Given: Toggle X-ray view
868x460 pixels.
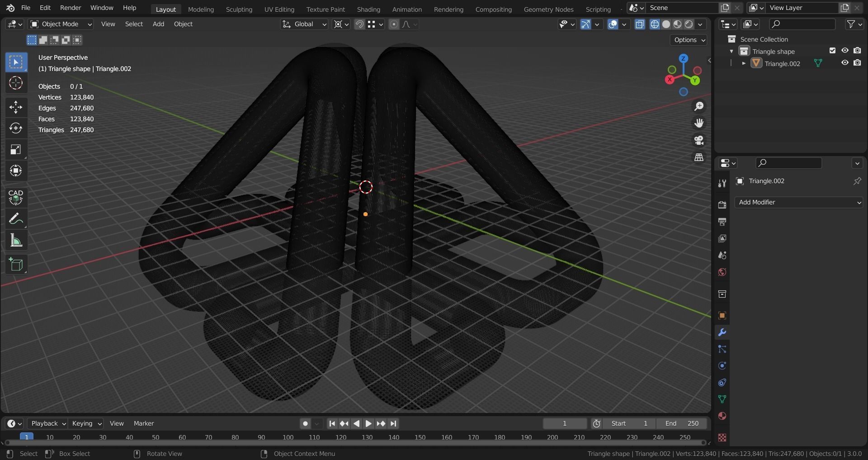Looking at the screenshot, I should pyautogui.click(x=639, y=24).
